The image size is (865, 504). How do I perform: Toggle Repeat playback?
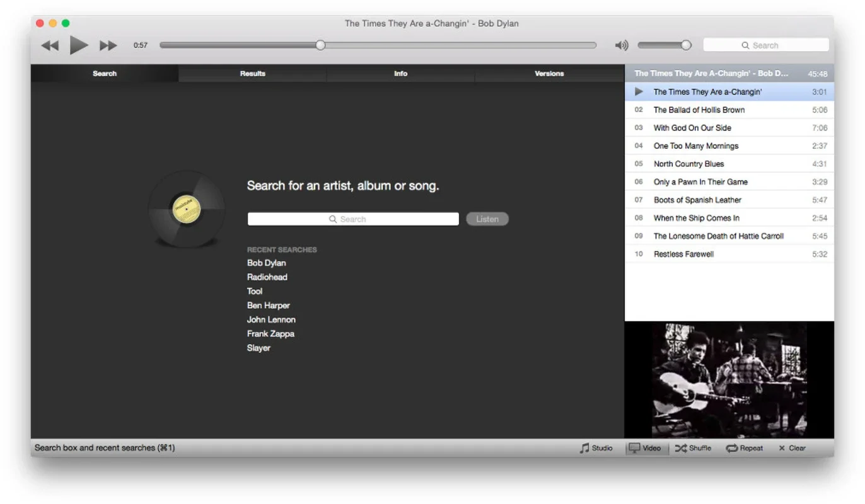745,448
